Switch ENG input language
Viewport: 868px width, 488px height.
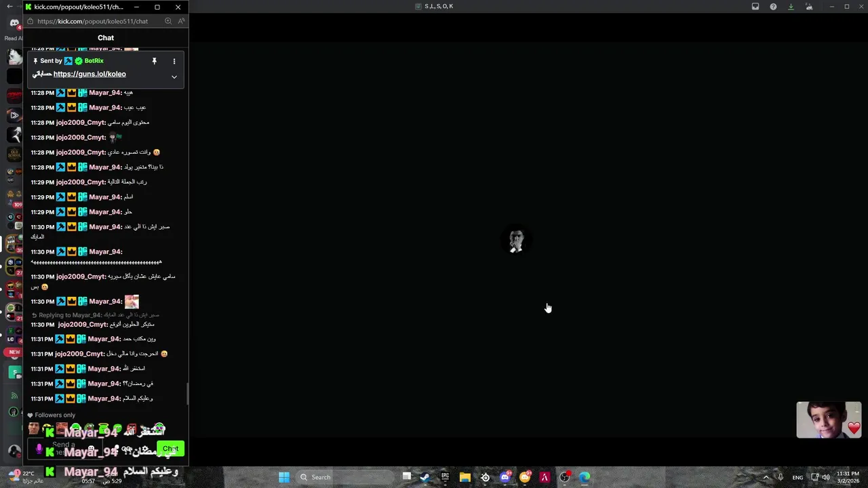point(798,477)
